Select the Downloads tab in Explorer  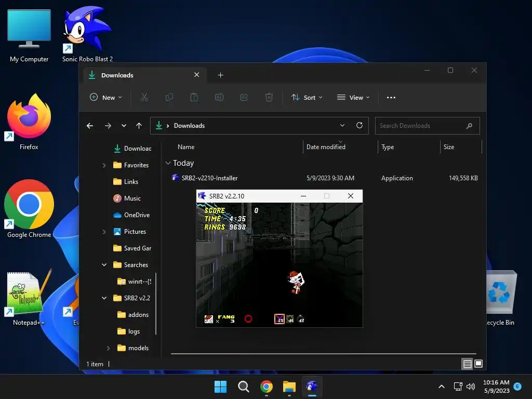(145, 75)
